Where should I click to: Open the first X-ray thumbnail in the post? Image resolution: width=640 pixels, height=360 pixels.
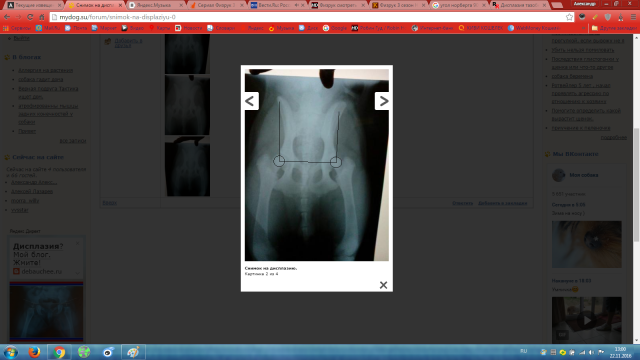187,54
